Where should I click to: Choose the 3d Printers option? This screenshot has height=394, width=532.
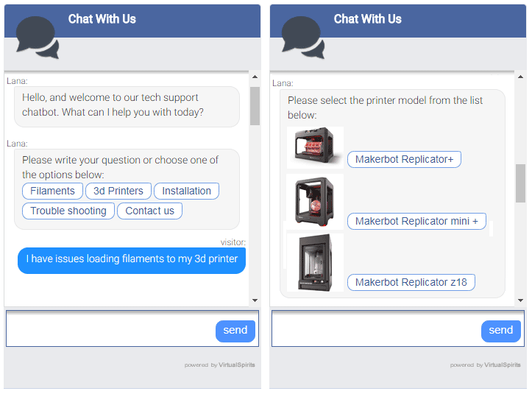click(x=118, y=191)
